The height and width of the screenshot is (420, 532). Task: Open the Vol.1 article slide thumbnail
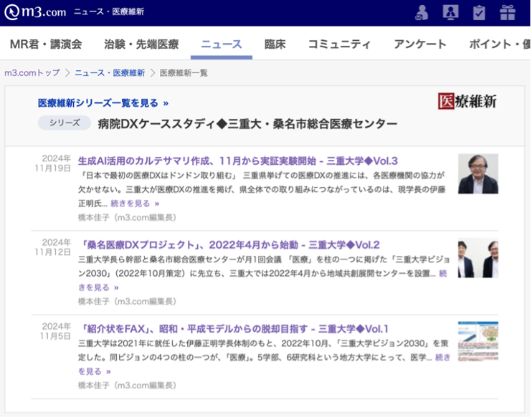478,342
